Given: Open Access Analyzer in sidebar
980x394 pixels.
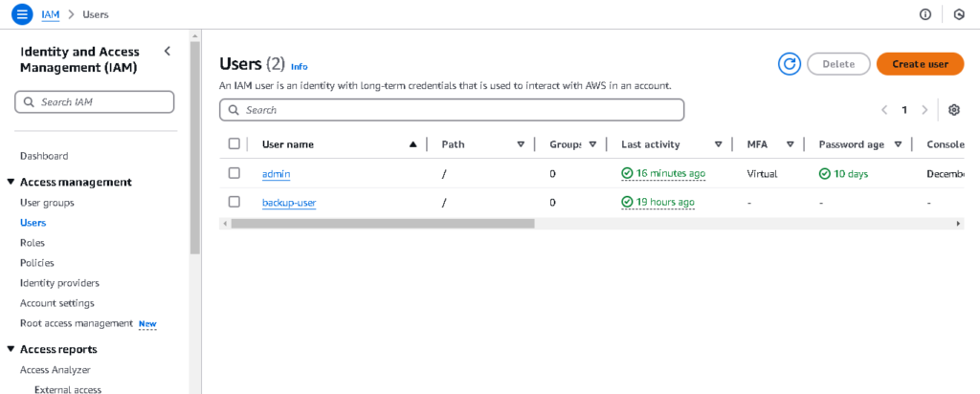Looking at the screenshot, I should pos(55,370).
